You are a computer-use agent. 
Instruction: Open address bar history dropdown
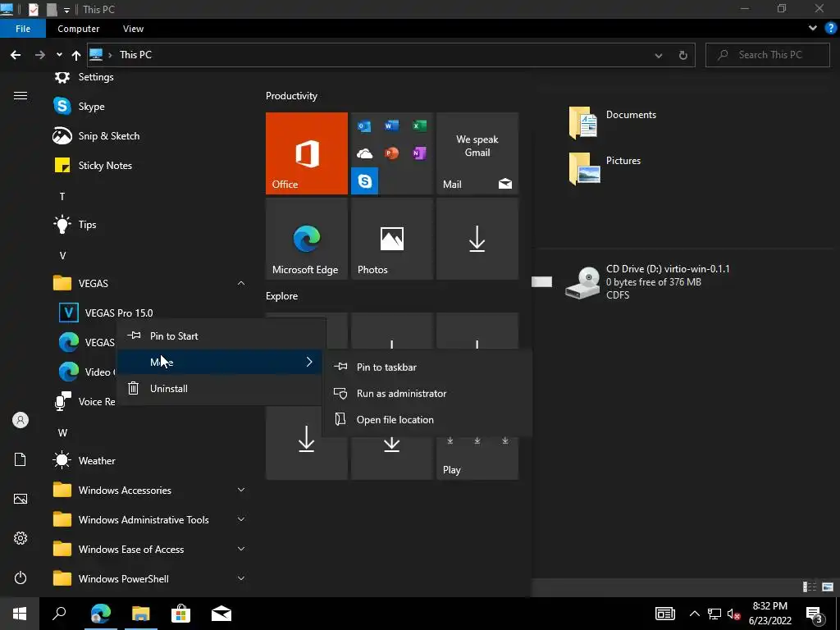[659, 55]
